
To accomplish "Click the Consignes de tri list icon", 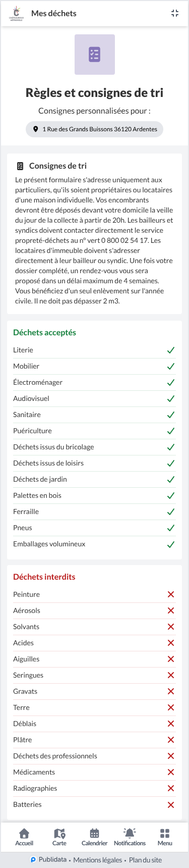I will click(20, 166).
